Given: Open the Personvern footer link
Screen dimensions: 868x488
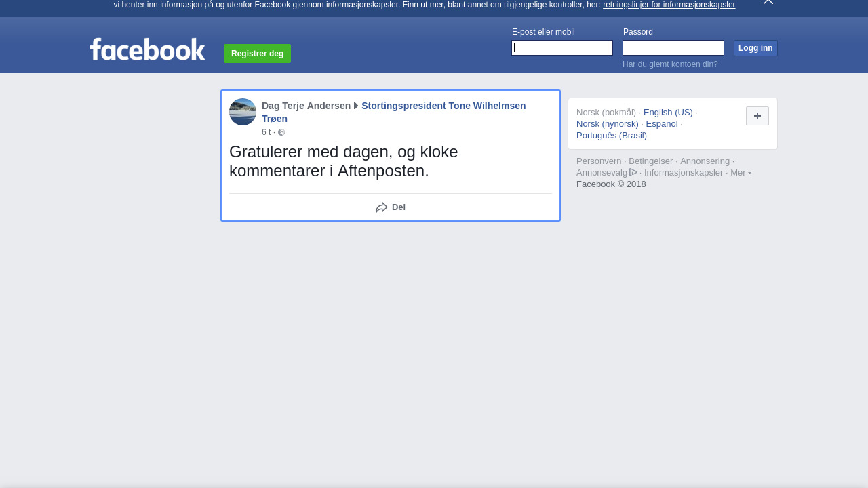Looking at the screenshot, I should (599, 161).
